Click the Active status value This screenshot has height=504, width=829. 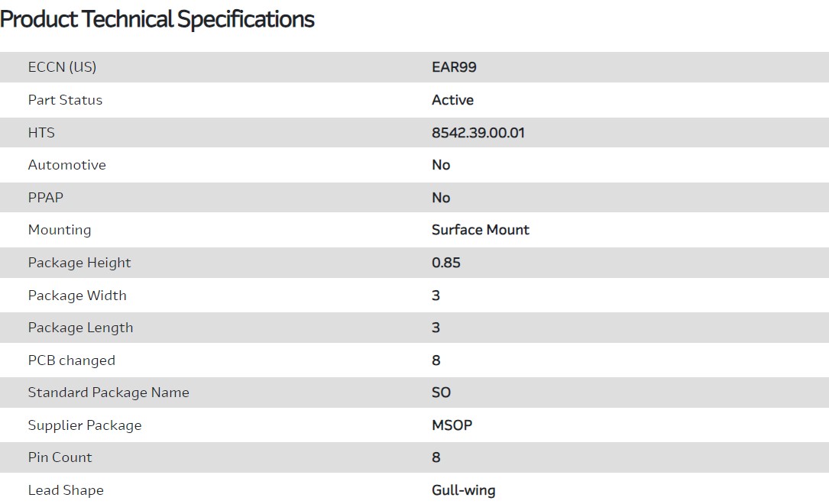coord(452,100)
